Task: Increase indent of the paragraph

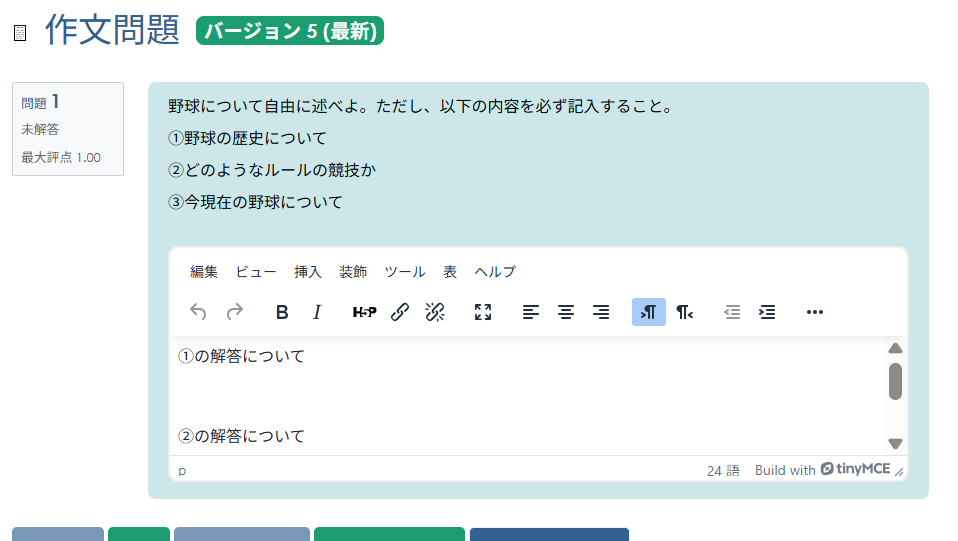Action: click(767, 312)
